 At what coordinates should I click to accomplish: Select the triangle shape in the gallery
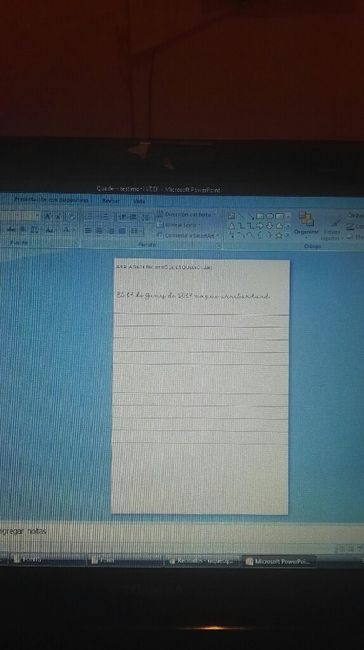point(232,226)
